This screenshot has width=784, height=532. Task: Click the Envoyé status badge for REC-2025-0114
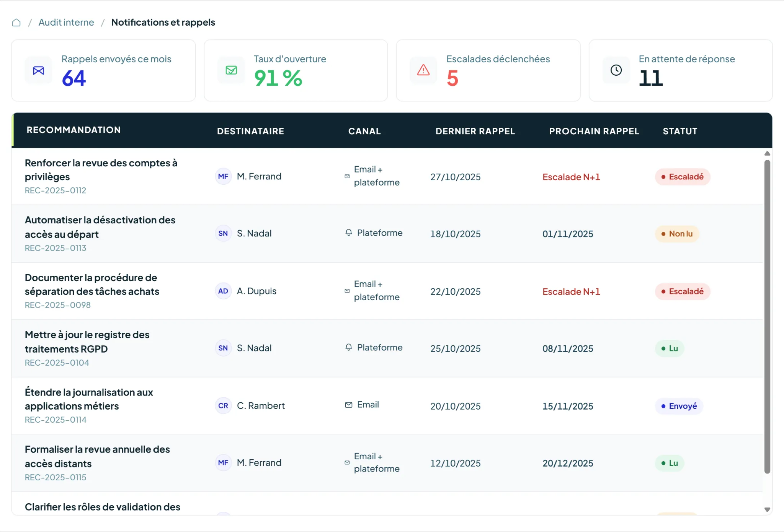pyautogui.click(x=679, y=406)
